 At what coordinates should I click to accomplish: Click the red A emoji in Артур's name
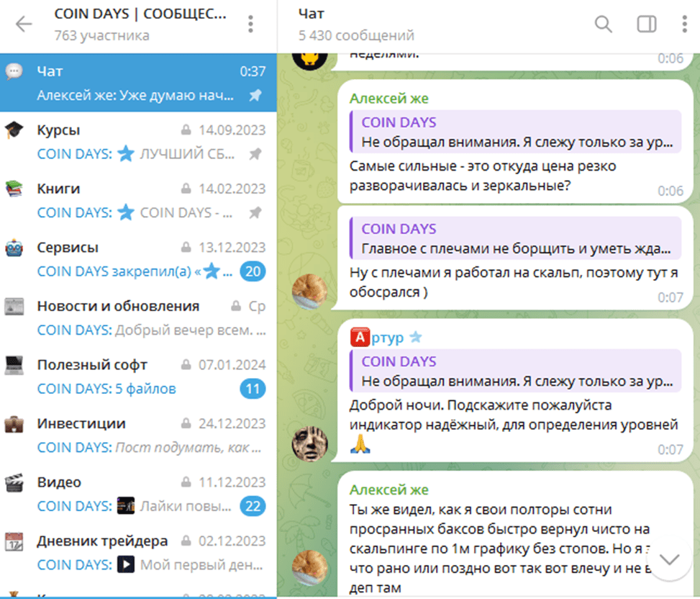tap(360, 337)
